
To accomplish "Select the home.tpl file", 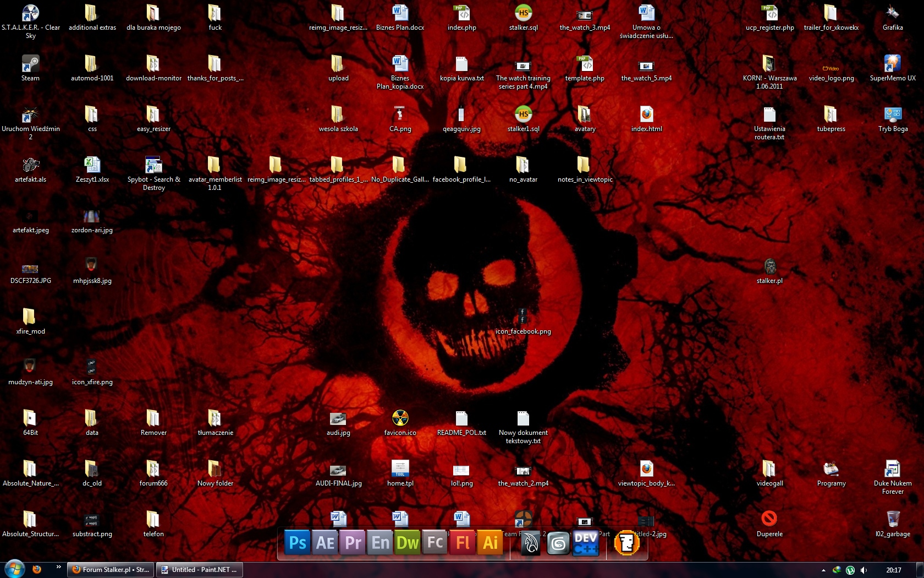I will point(400,473).
